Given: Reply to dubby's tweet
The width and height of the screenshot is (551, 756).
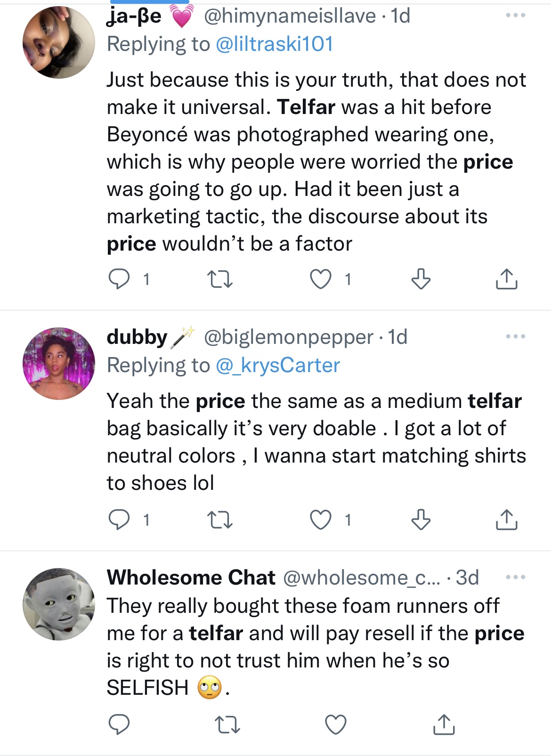Looking at the screenshot, I should pyautogui.click(x=119, y=520).
